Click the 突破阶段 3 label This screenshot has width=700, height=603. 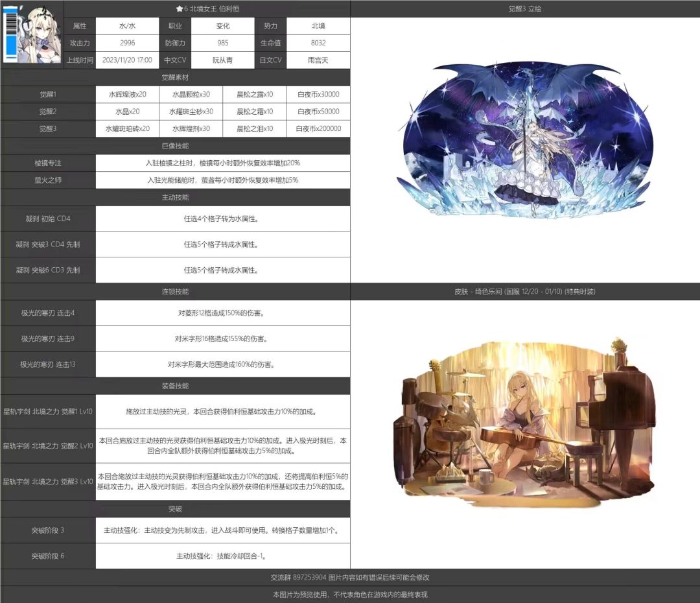(48, 530)
